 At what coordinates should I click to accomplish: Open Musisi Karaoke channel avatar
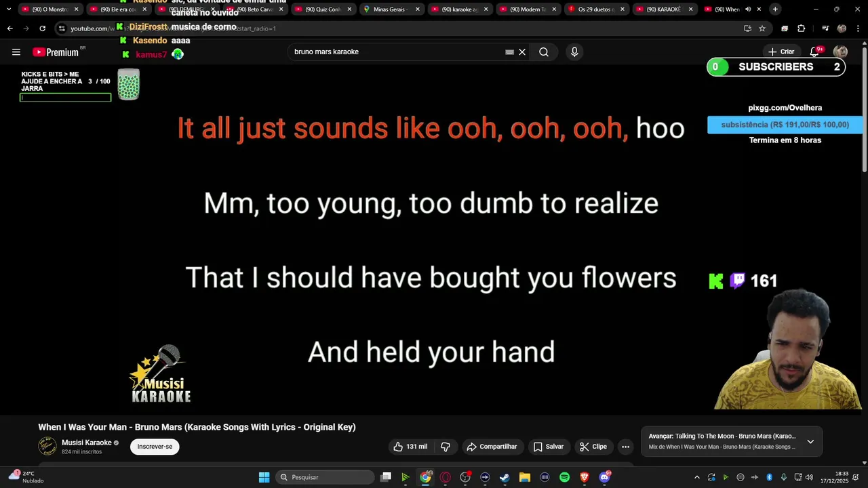[x=47, y=446]
